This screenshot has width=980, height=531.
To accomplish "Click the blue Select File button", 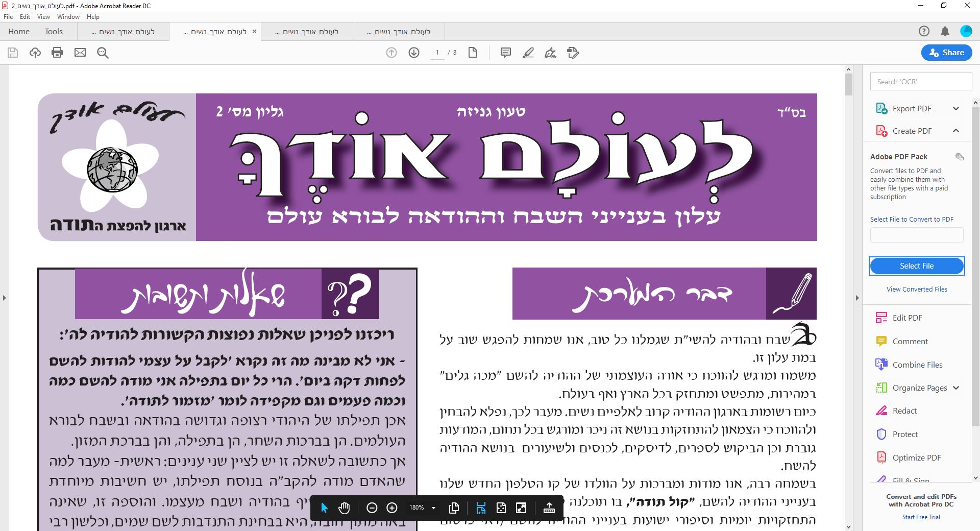I will pos(917,266).
